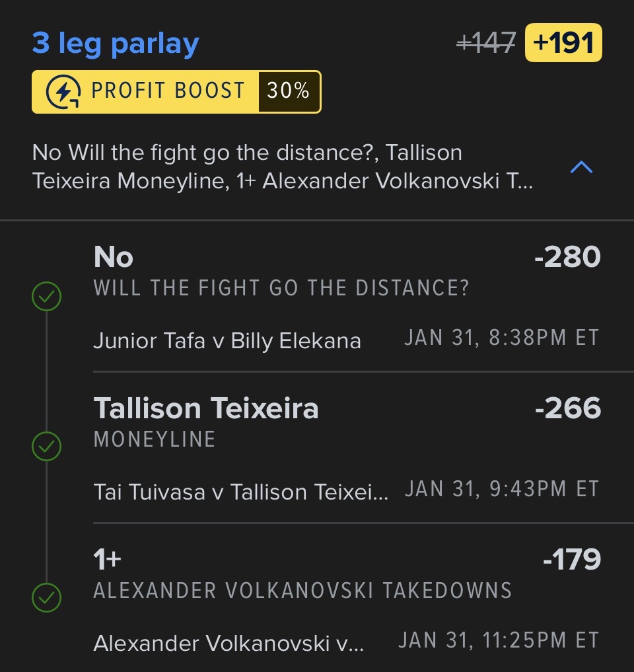
Task: Open the Alexander Volkanovski fight matchup
Action: (229, 642)
